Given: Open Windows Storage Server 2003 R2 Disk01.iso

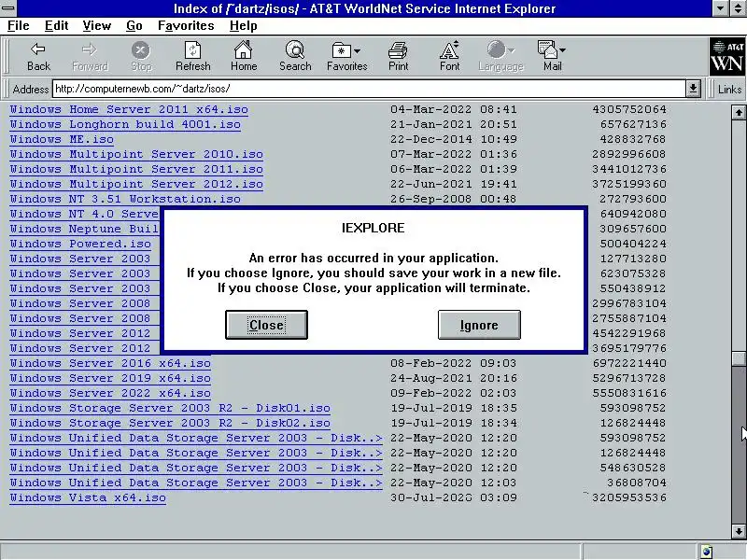Looking at the screenshot, I should point(170,408).
